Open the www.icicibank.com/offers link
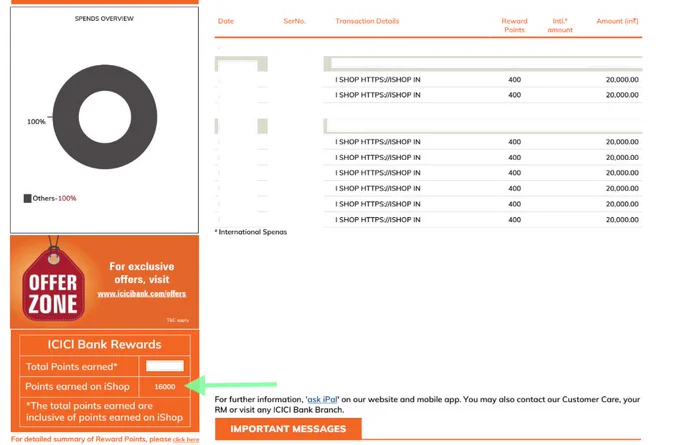Image resolution: width=680 pixels, height=445 pixels. (142, 294)
